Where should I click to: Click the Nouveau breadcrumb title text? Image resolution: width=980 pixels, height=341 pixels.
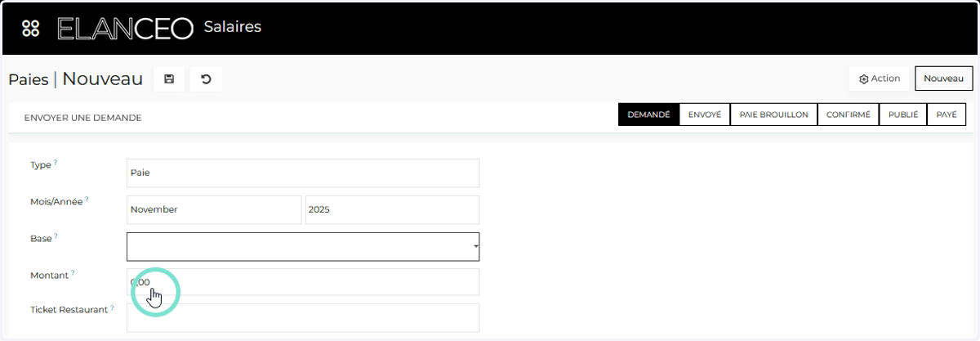coord(103,79)
